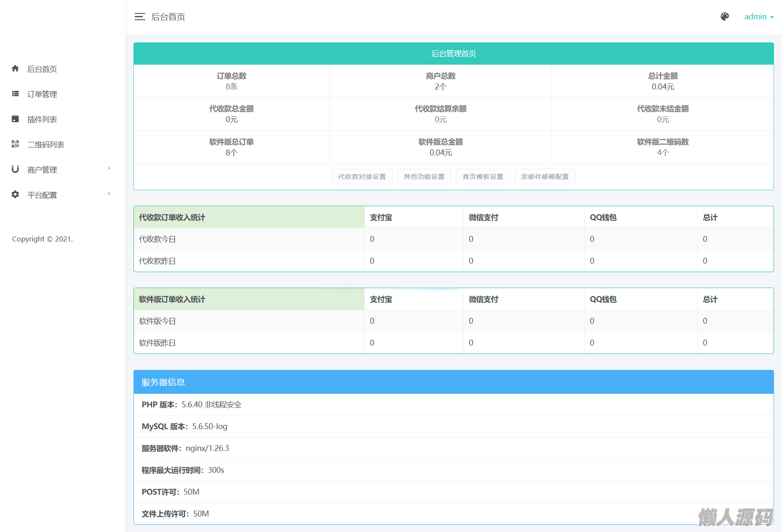This screenshot has width=782, height=532.
Task: Click the plugin icon for 插件列表
Action: coord(16,119)
